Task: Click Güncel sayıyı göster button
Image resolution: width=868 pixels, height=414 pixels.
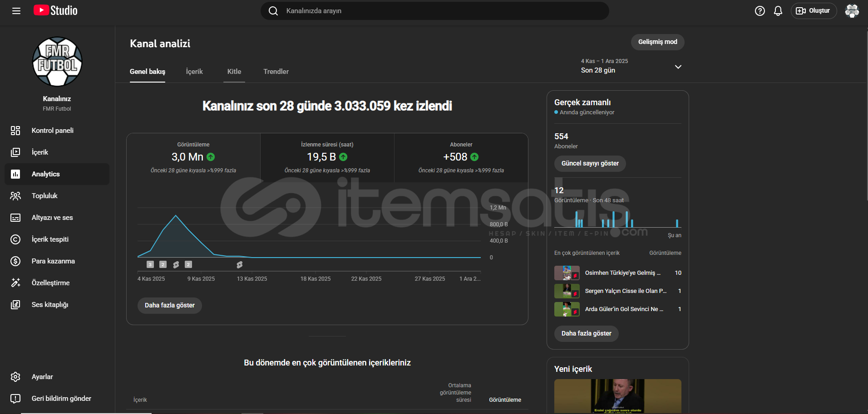Action: [x=590, y=164]
